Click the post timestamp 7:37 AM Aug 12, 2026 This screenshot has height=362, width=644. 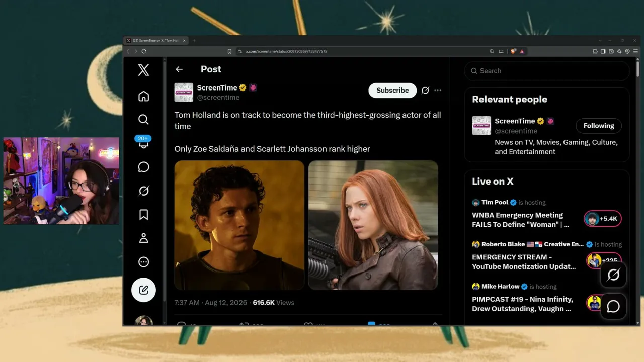pyautogui.click(x=211, y=303)
